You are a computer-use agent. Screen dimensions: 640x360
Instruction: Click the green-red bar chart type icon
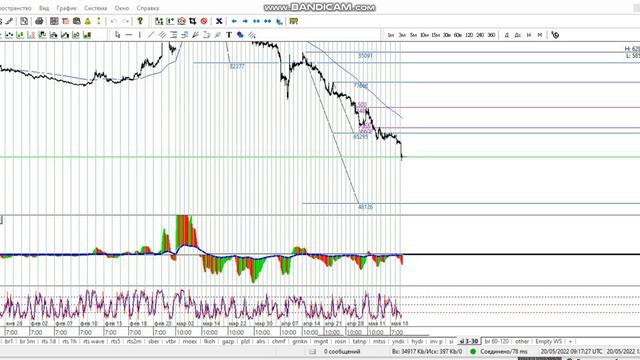[87, 35]
